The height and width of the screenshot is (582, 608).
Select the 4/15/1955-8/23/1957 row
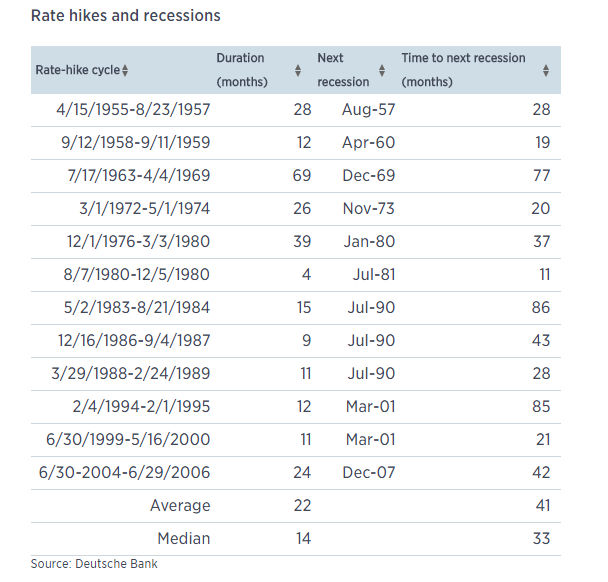(x=296, y=110)
